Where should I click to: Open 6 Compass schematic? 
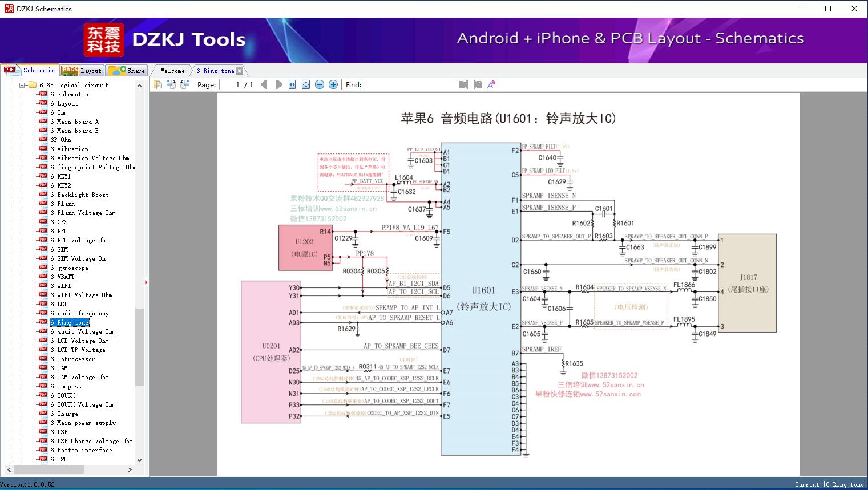pos(66,386)
